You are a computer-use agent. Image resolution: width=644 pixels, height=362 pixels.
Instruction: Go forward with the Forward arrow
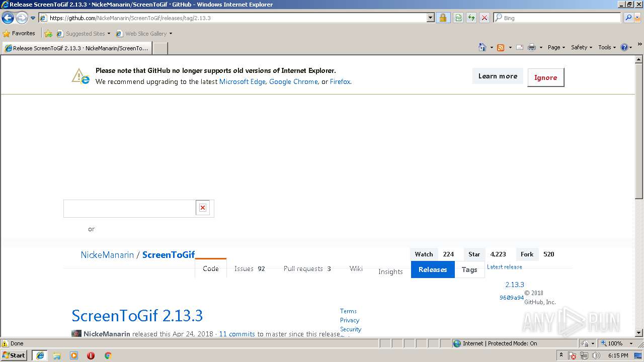(x=22, y=18)
